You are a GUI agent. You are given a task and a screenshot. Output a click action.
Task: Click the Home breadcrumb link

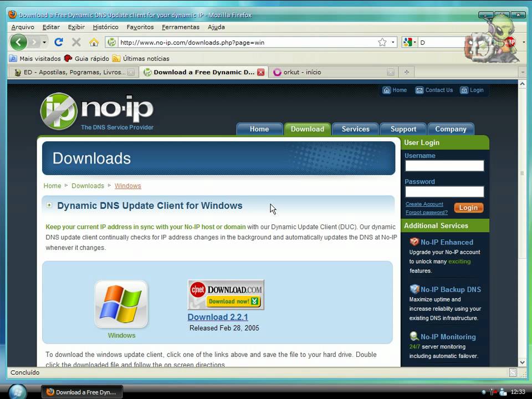(x=52, y=186)
